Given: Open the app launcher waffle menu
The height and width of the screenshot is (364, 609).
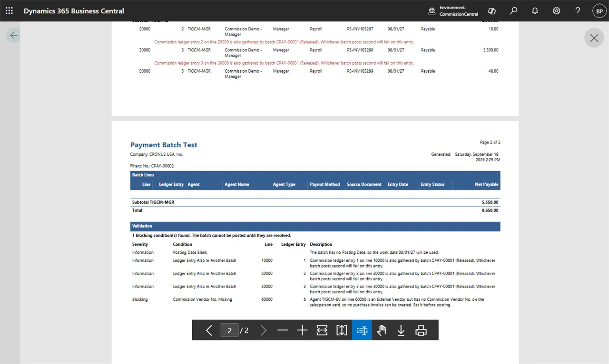Looking at the screenshot, I should pos(9,10).
